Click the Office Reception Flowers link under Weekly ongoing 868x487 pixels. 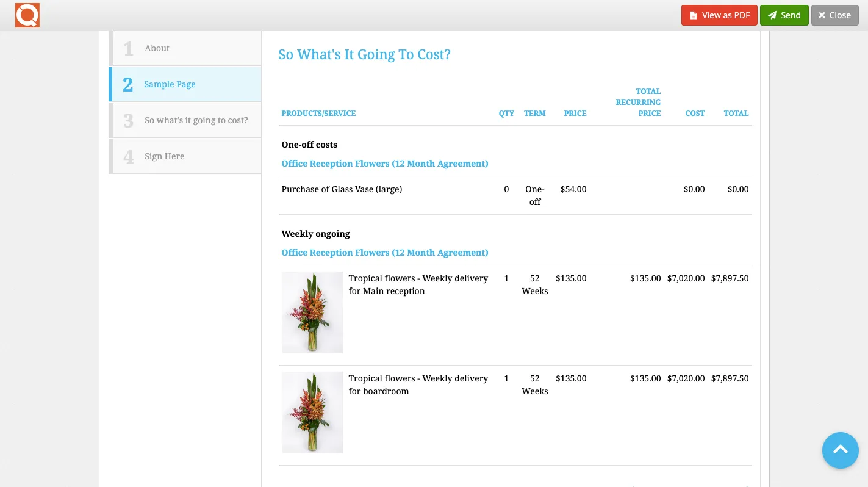[384, 253]
